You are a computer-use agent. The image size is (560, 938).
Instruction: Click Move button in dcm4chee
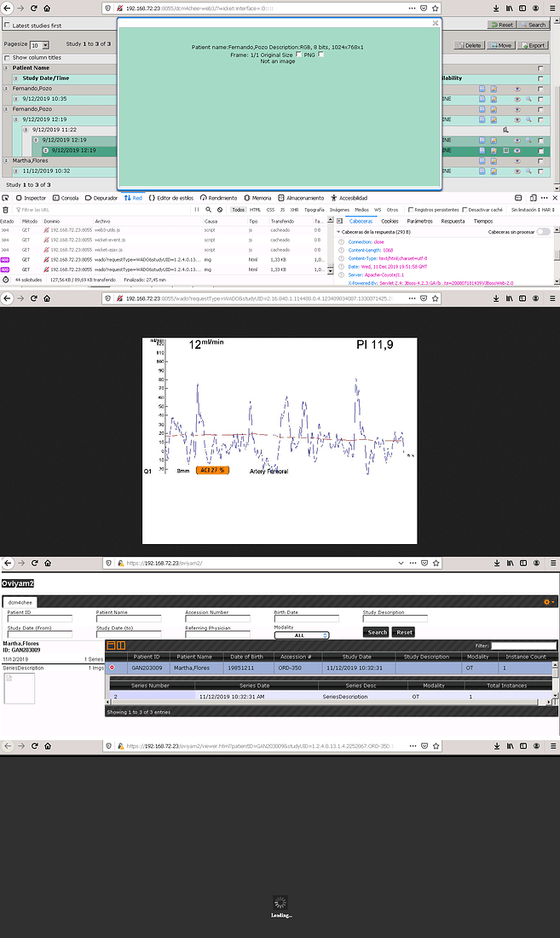501,45
